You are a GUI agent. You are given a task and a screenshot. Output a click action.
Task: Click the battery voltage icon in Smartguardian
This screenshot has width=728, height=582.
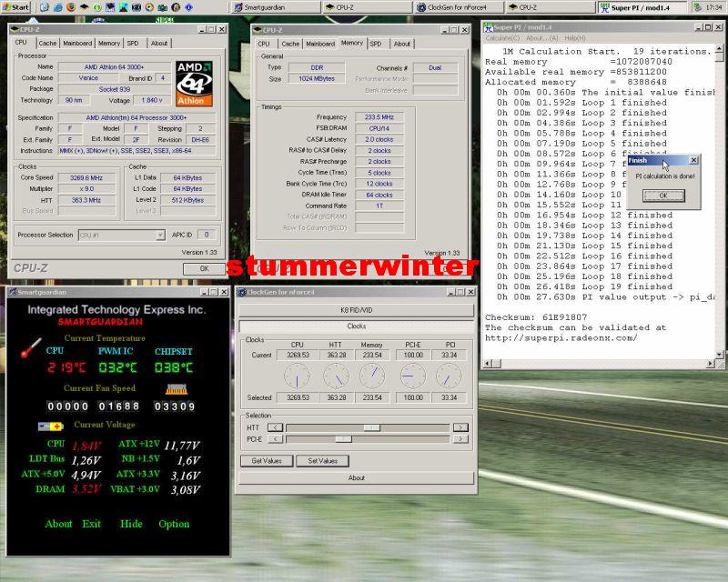pyautogui.click(x=51, y=426)
